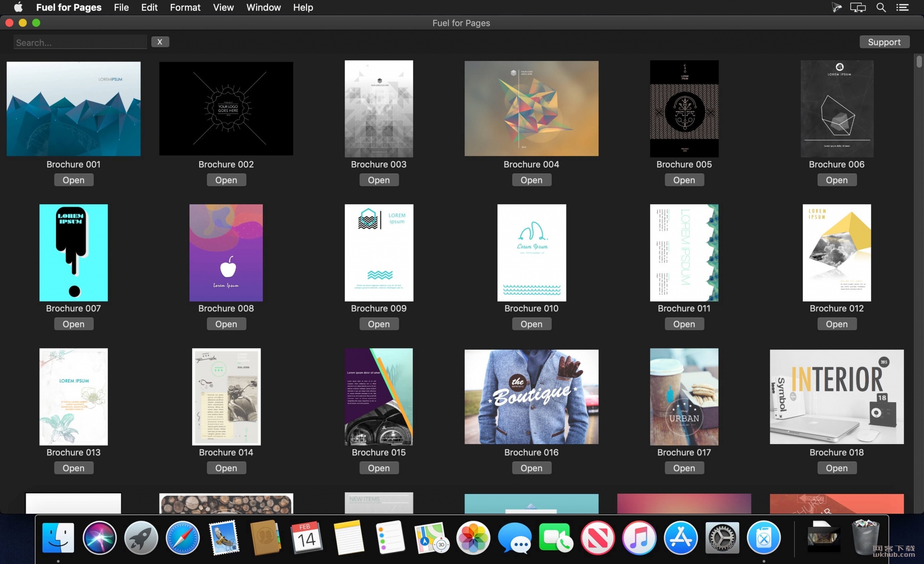
Task: Open Messages app in the dock
Action: 514,538
